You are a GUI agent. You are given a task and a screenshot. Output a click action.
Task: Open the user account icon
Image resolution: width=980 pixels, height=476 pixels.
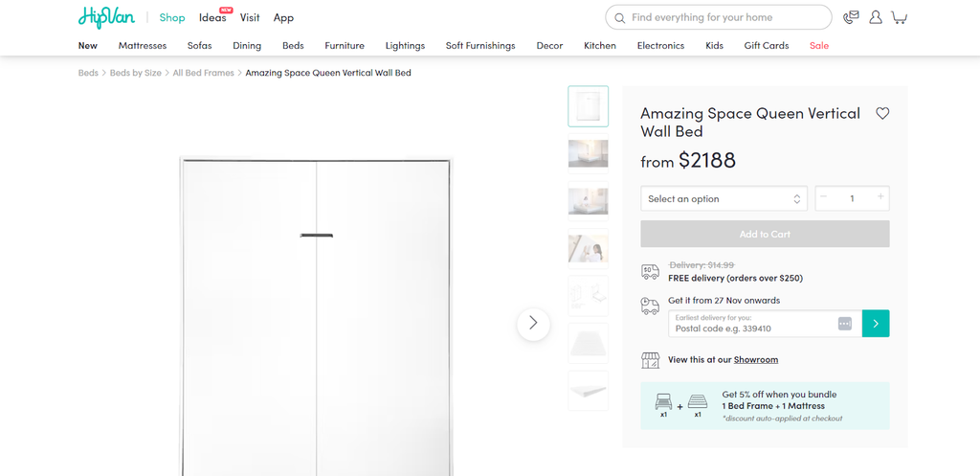coord(875,17)
